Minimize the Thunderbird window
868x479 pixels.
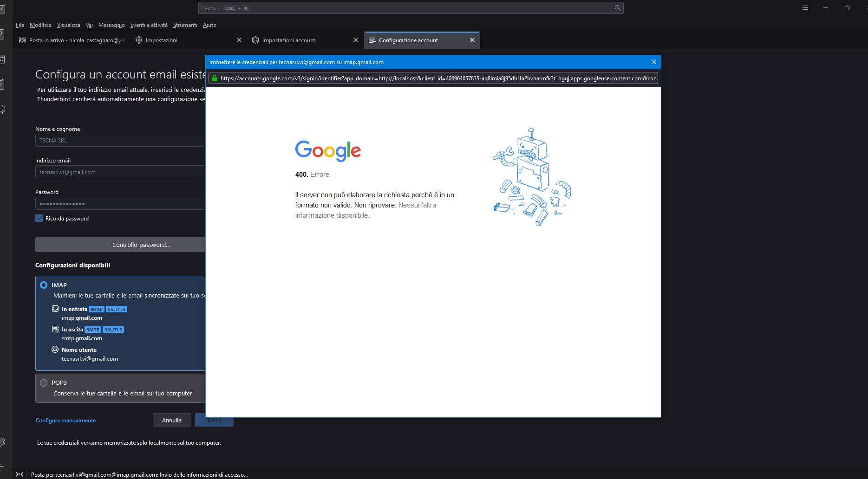click(x=826, y=8)
